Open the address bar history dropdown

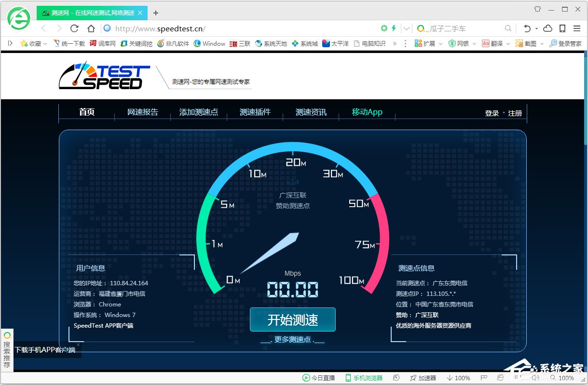tap(406, 28)
